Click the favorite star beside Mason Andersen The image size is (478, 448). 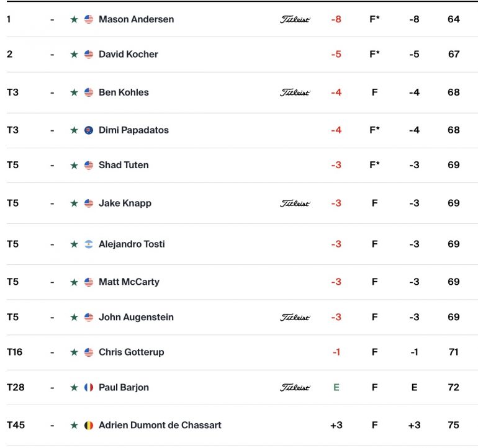pyautogui.click(x=74, y=19)
